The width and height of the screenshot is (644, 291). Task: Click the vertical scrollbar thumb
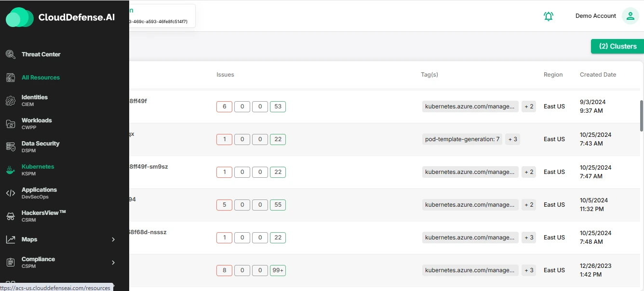(x=641, y=116)
